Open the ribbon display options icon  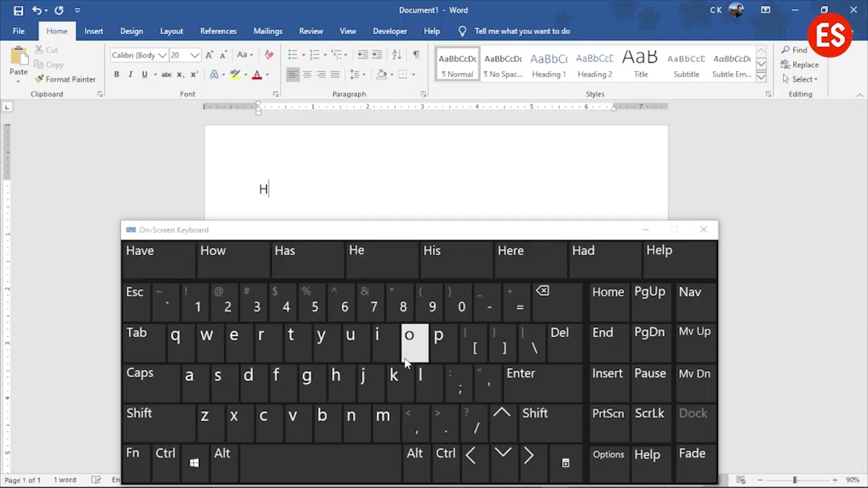(x=766, y=10)
